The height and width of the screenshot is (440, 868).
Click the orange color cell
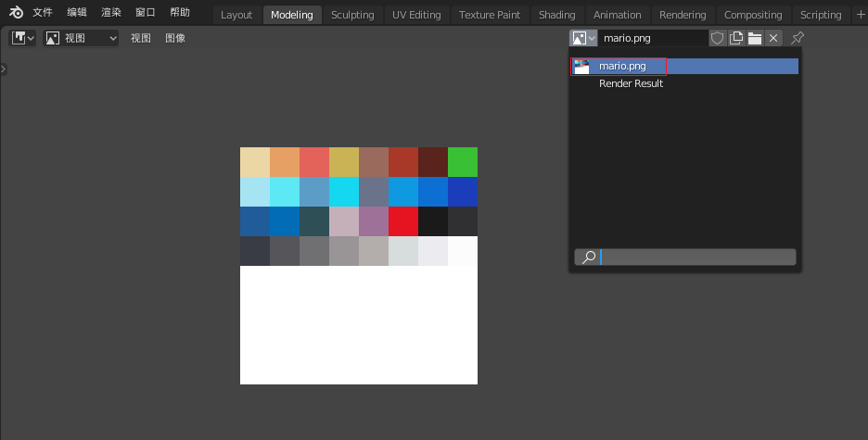click(285, 162)
